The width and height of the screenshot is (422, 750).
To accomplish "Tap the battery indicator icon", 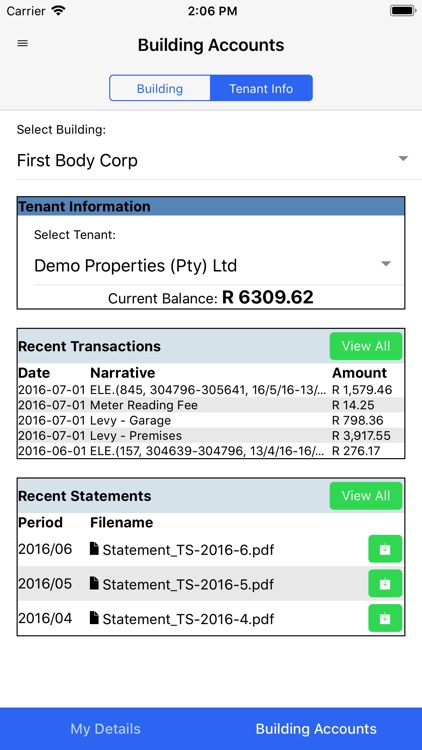I will point(402,11).
